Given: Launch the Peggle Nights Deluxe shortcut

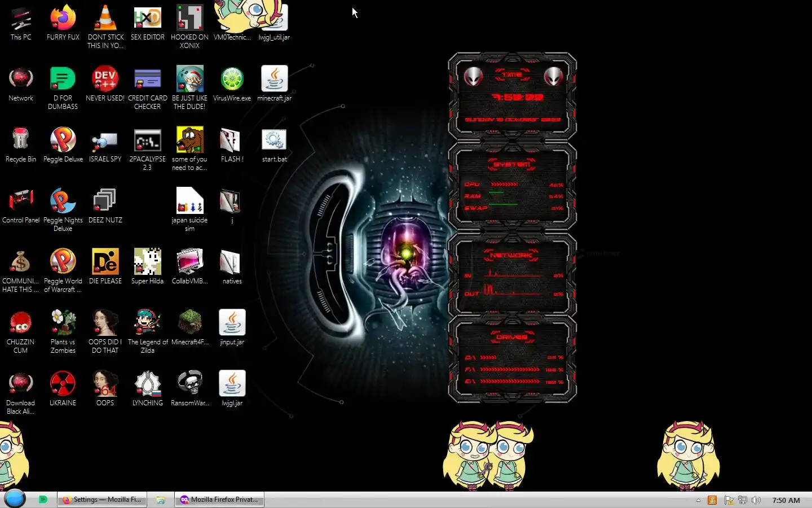Looking at the screenshot, I should point(63,209).
